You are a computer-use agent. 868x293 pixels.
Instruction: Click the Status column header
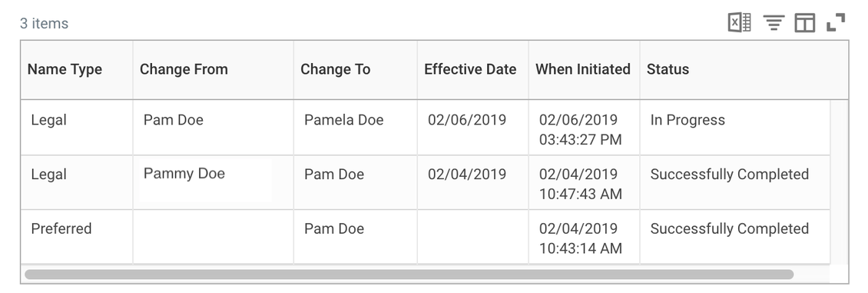pyautogui.click(x=668, y=69)
